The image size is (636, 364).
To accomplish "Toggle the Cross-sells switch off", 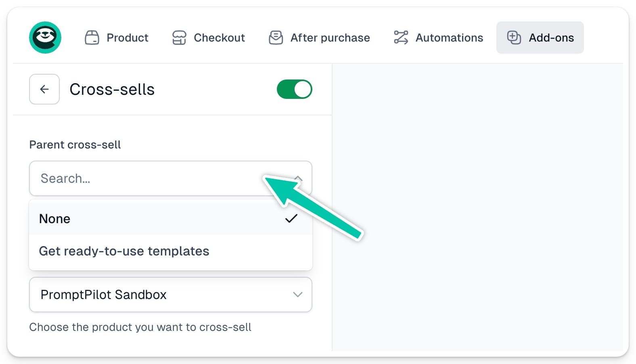I will coord(295,89).
